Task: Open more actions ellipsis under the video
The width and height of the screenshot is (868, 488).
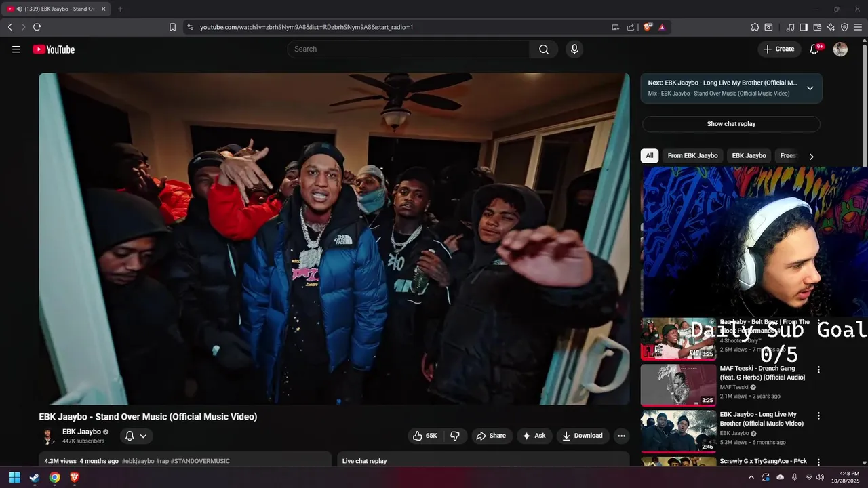Action: click(x=620, y=436)
